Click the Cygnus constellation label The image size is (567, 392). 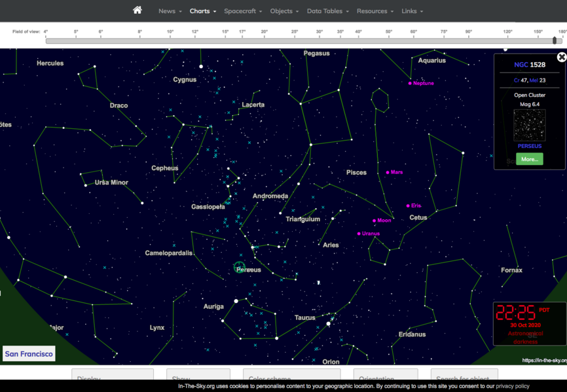point(185,79)
